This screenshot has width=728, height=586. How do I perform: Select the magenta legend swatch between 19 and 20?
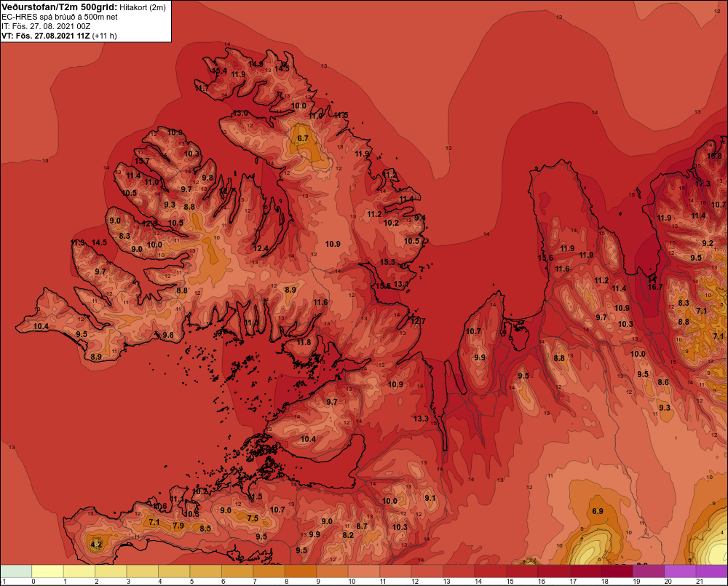tap(649, 571)
